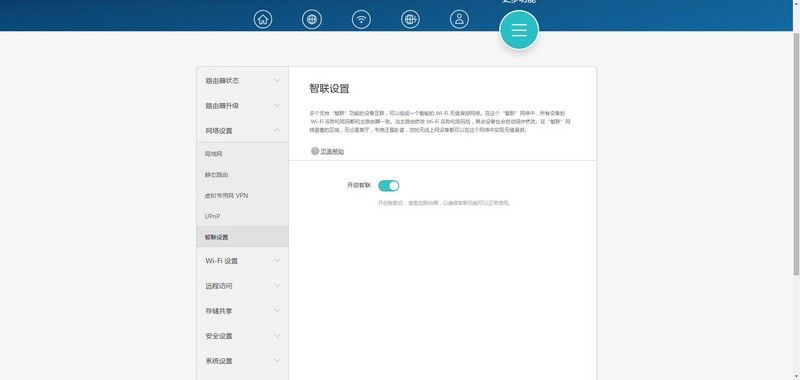Collapse the 网络设置 section
This screenshot has height=380, width=800.
pyautogui.click(x=242, y=131)
